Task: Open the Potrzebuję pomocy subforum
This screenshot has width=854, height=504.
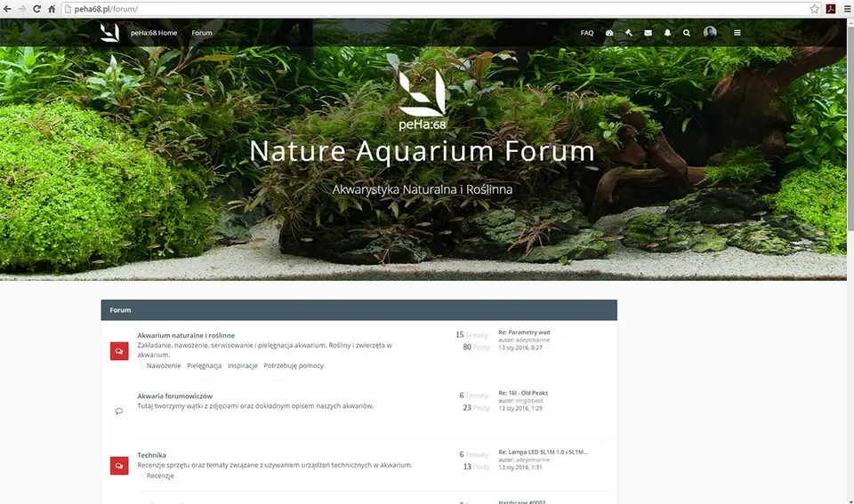Action: click(294, 365)
